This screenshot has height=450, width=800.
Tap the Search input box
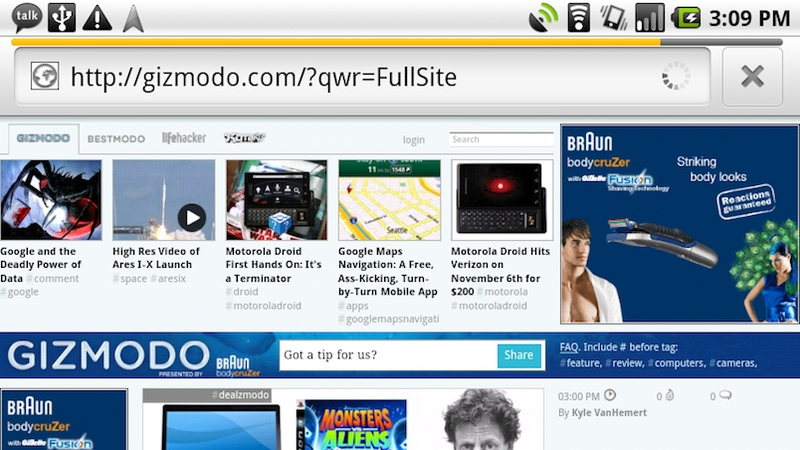(501, 139)
